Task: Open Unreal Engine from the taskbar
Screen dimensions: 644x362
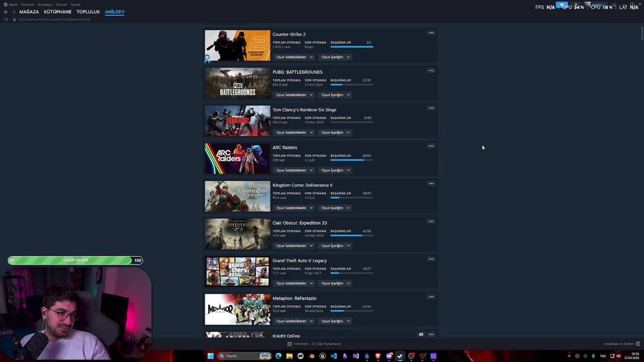Action: 323,356
